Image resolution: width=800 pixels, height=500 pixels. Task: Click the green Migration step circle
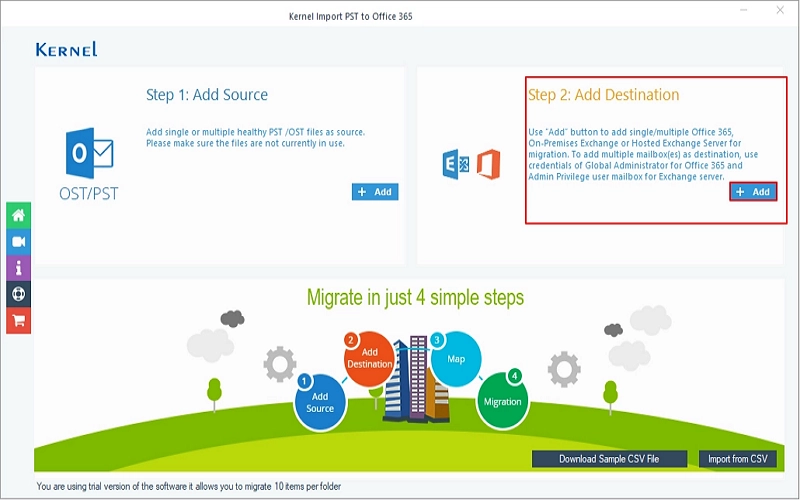(x=503, y=401)
